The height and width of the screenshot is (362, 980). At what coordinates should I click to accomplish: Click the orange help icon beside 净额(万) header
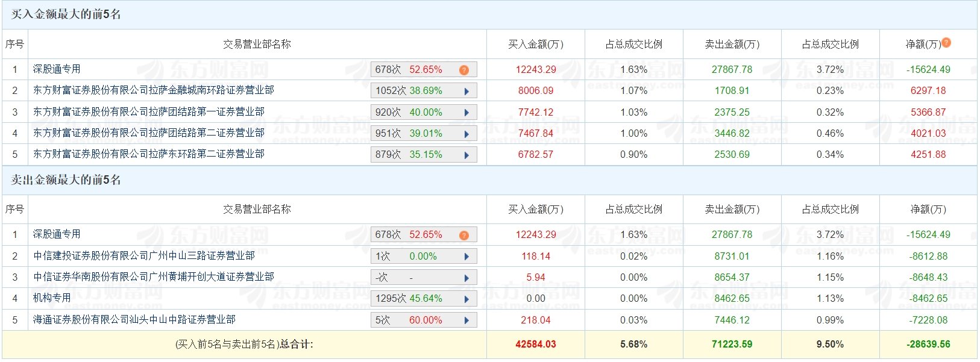point(946,42)
